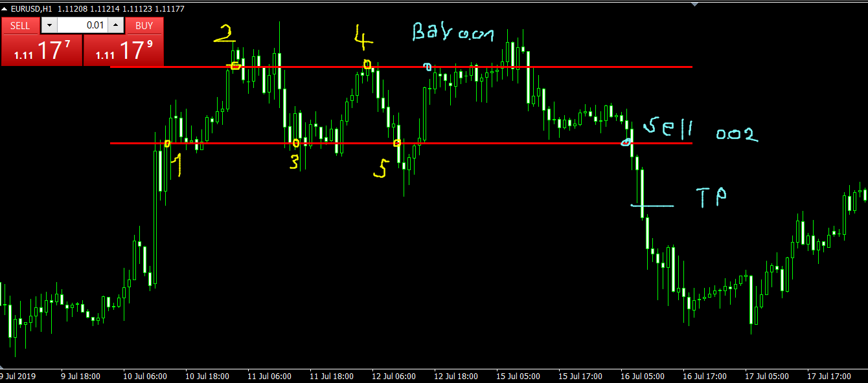The width and height of the screenshot is (868, 383).
Task: Select the upper red horizontal line
Action: click(402, 67)
